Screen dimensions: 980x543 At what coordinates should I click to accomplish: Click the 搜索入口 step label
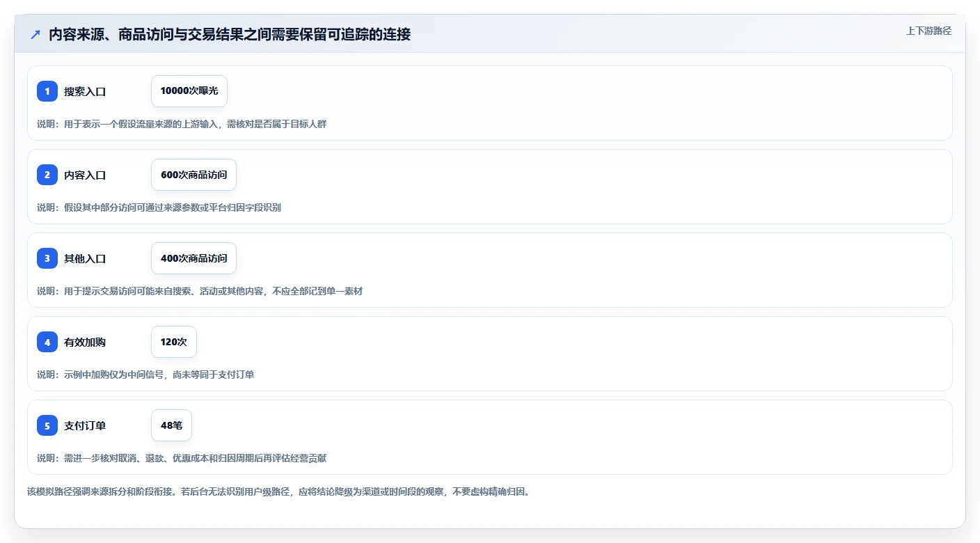pyautogui.click(x=85, y=91)
